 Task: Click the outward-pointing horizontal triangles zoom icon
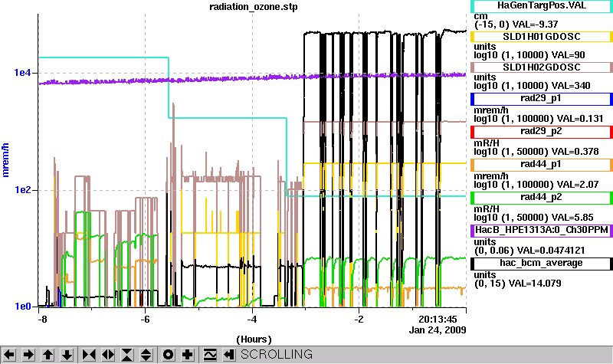pos(108,355)
